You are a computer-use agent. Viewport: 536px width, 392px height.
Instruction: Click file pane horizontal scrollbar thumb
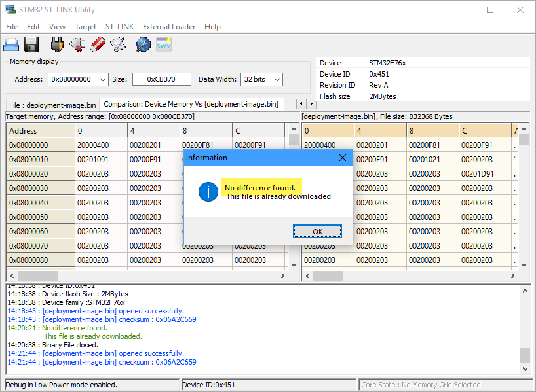coord(328,276)
